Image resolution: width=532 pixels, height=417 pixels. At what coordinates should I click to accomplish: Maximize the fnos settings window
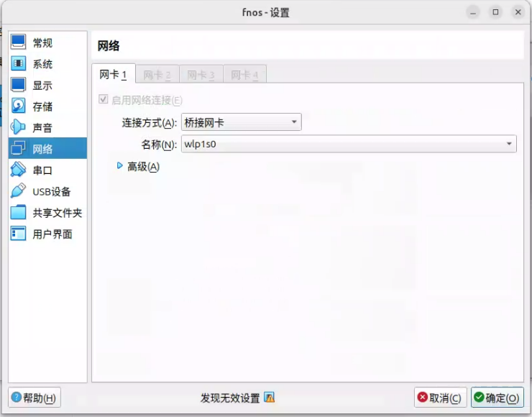click(x=495, y=12)
